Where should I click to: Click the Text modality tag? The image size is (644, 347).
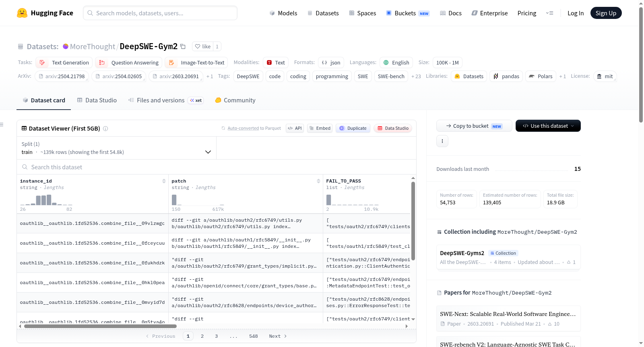click(x=276, y=62)
